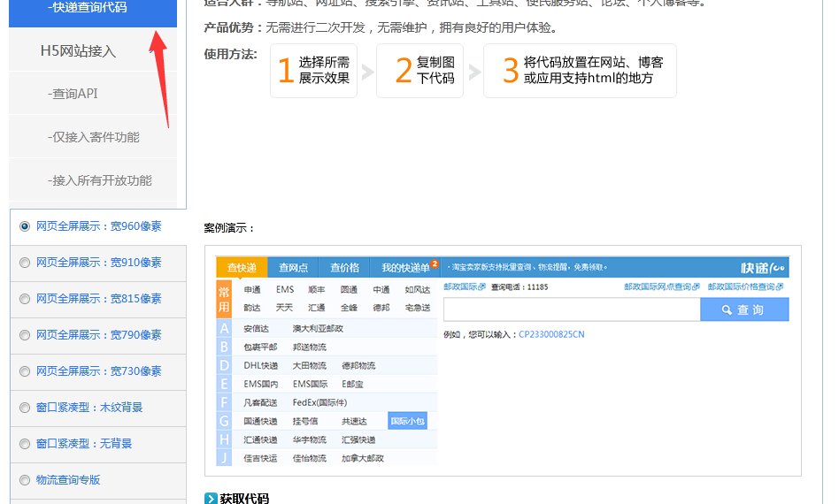Image resolution: width=839 pixels, height=504 pixels.
Task: Open the 我的快递单 tab
Action: (406, 268)
